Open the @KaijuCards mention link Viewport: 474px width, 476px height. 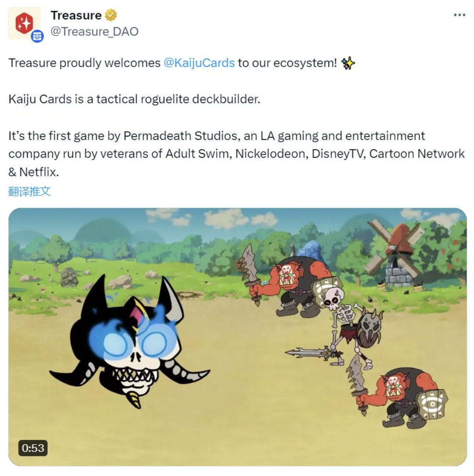(x=199, y=63)
